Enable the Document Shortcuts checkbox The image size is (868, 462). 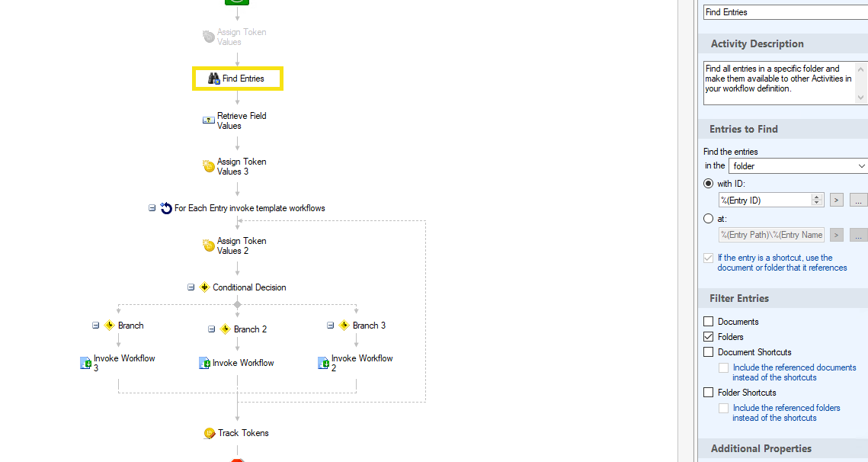(708, 351)
